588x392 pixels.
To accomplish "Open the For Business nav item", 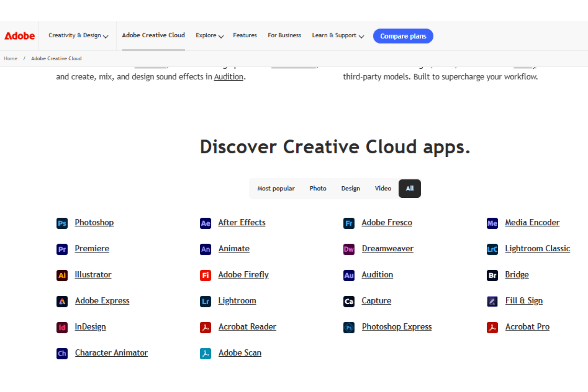I will click(x=284, y=35).
